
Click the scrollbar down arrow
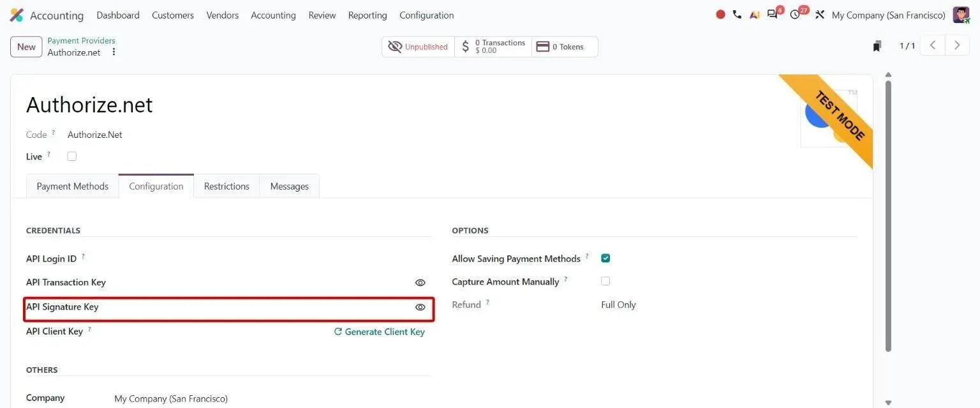point(888,402)
